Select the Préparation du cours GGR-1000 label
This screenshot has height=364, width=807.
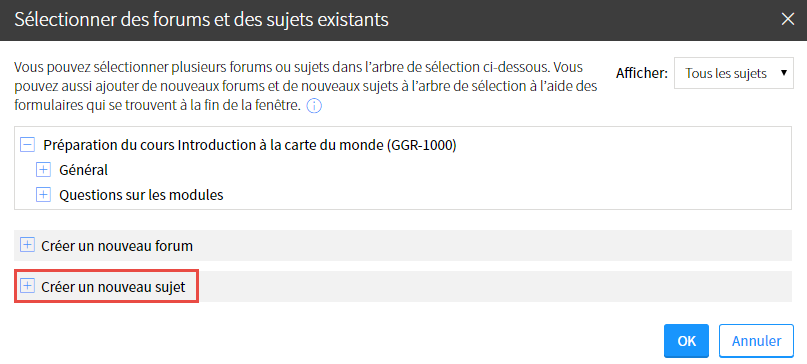pos(250,145)
